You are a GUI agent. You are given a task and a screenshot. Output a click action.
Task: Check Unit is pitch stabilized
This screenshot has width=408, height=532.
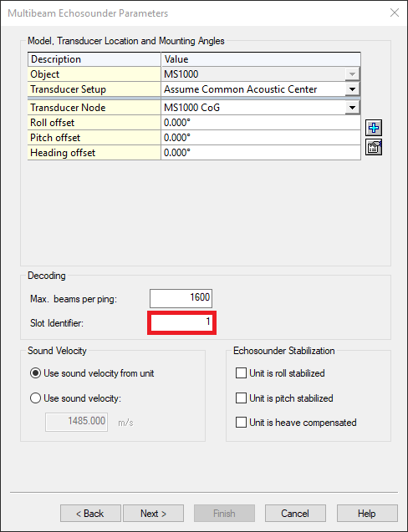[241, 398]
